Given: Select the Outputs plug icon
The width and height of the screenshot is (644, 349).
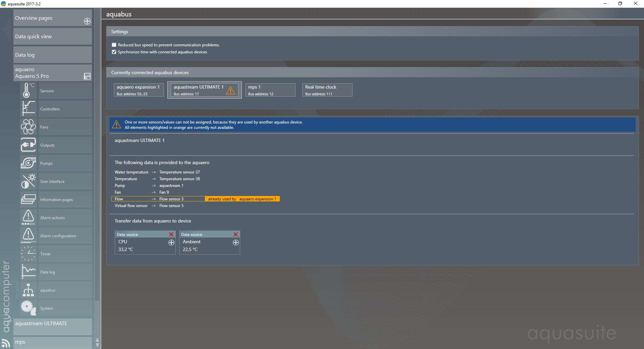Looking at the screenshot, I should point(28,145).
